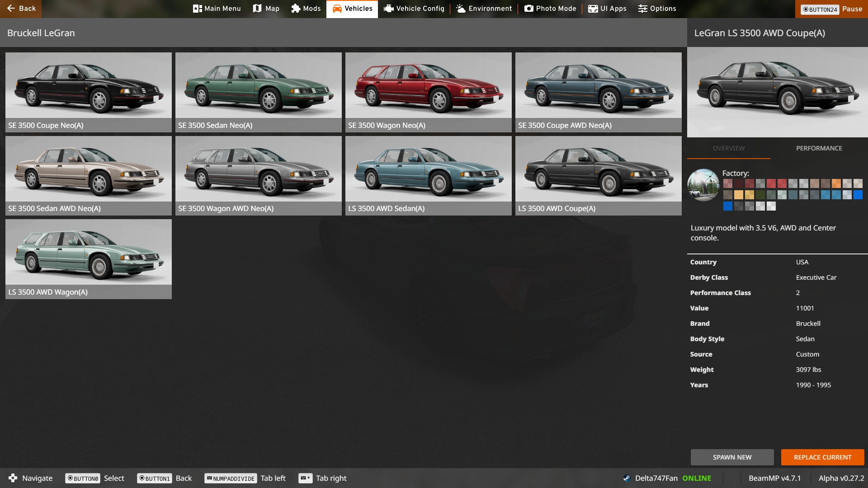
Task: Open the Main Menu item
Action: coord(217,9)
